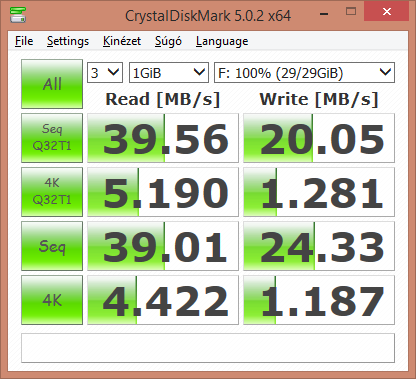Open the Language menu
The image size is (416, 379).
(x=222, y=41)
